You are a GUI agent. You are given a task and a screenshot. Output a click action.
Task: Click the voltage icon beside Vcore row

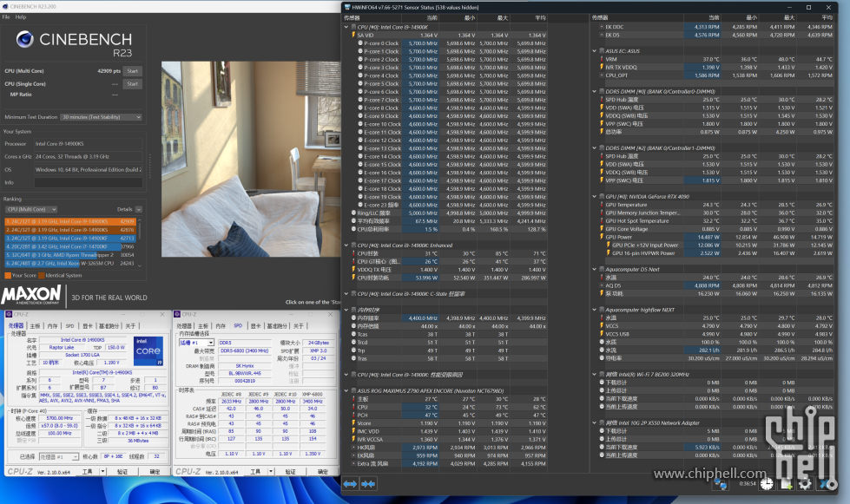point(353,423)
